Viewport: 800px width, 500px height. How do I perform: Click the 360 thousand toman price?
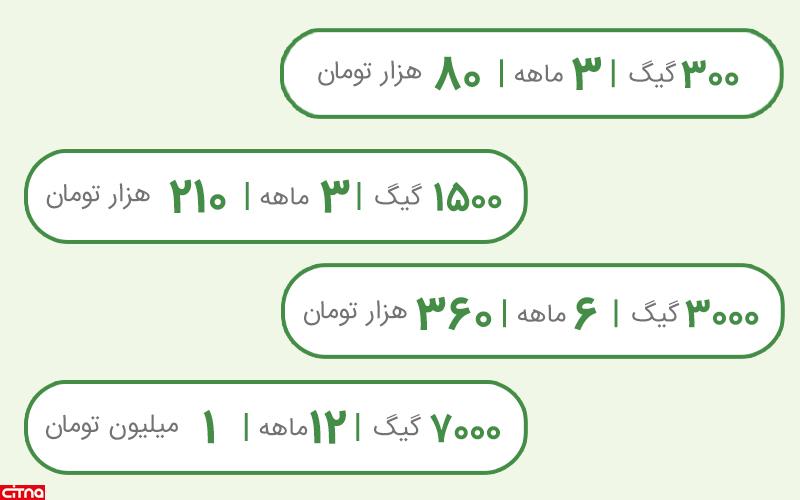tap(454, 313)
